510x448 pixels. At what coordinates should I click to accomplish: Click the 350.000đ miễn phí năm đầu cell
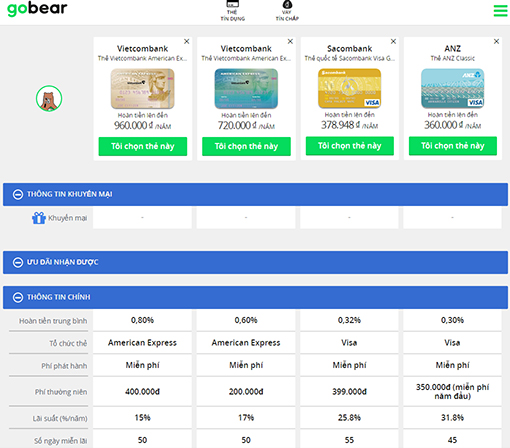click(x=452, y=392)
